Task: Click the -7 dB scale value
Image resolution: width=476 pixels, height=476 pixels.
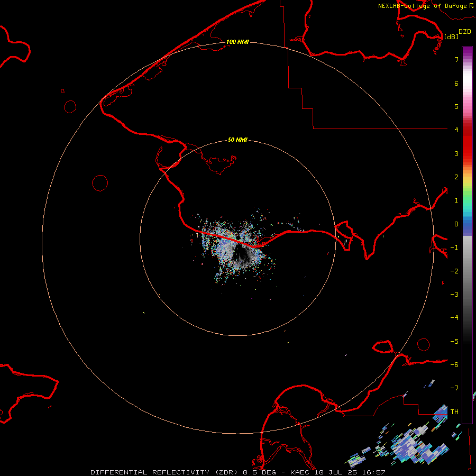Action: point(454,388)
